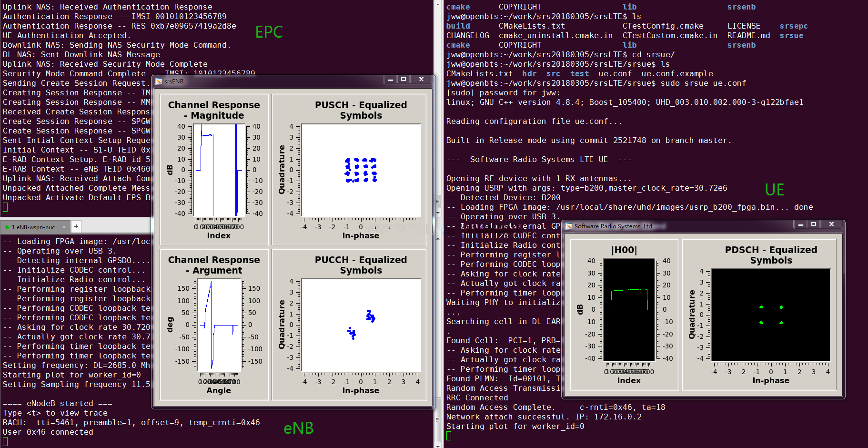The width and height of the screenshot is (868, 448).
Task: Click the |H00| channel plot
Action: click(629, 310)
